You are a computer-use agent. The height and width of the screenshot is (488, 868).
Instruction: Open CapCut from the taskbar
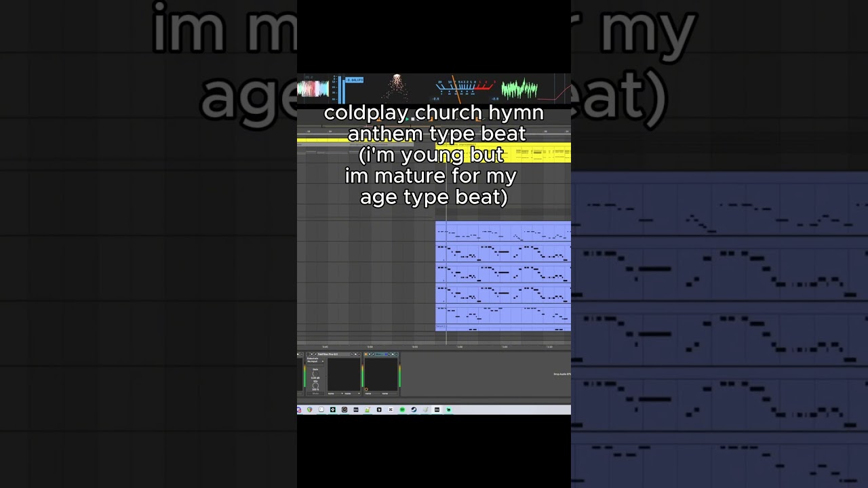point(391,409)
